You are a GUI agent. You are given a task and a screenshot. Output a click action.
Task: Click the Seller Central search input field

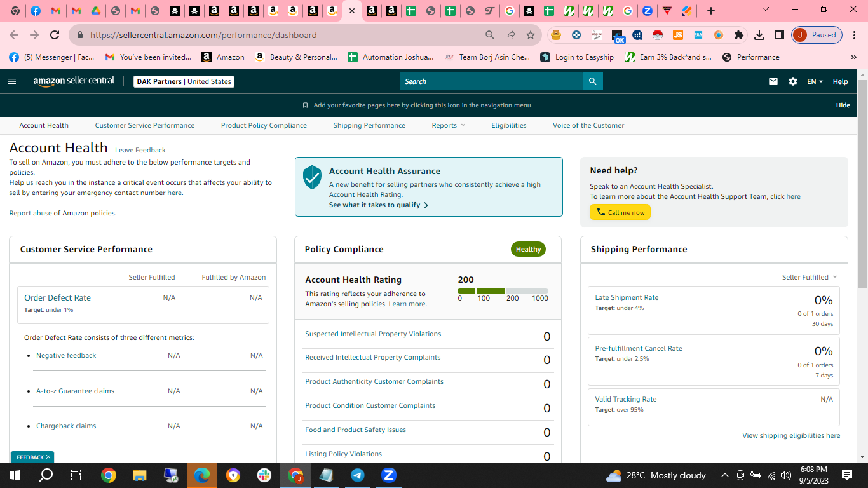click(491, 81)
